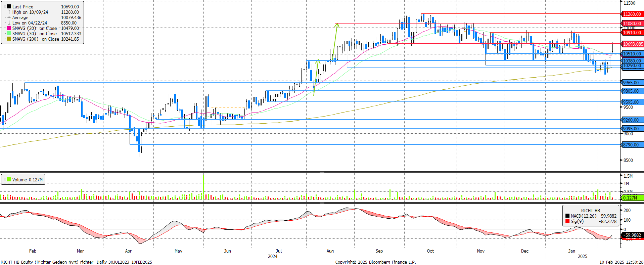Click the 'Feb' label on time axis
The width and height of the screenshot is (644, 265).
click(x=33, y=251)
